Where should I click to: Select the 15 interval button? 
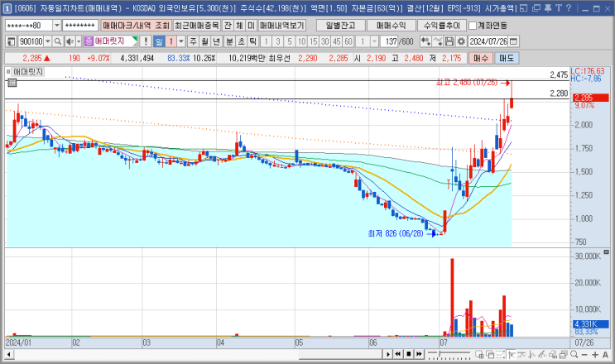click(313, 41)
